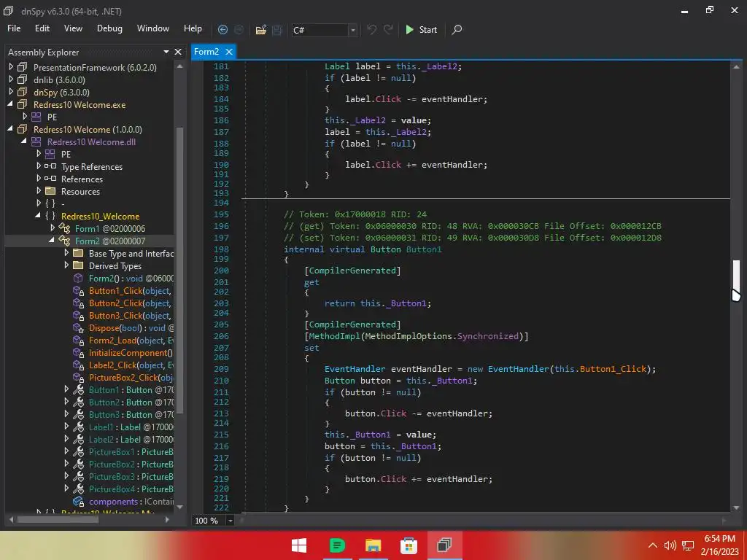Collapse the Redress10_Welcome namespace node
The width and height of the screenshot is (747, 560).
click(x=38, y=216)
